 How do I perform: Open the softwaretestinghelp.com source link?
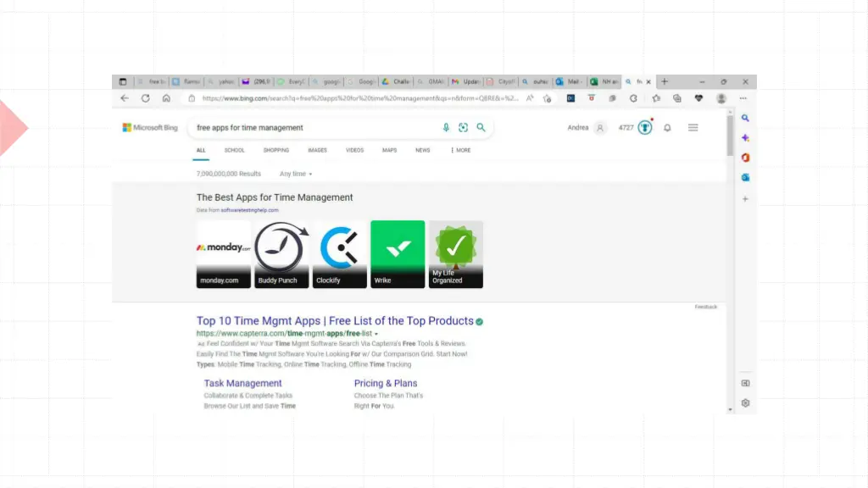click(x=250, y=210)
